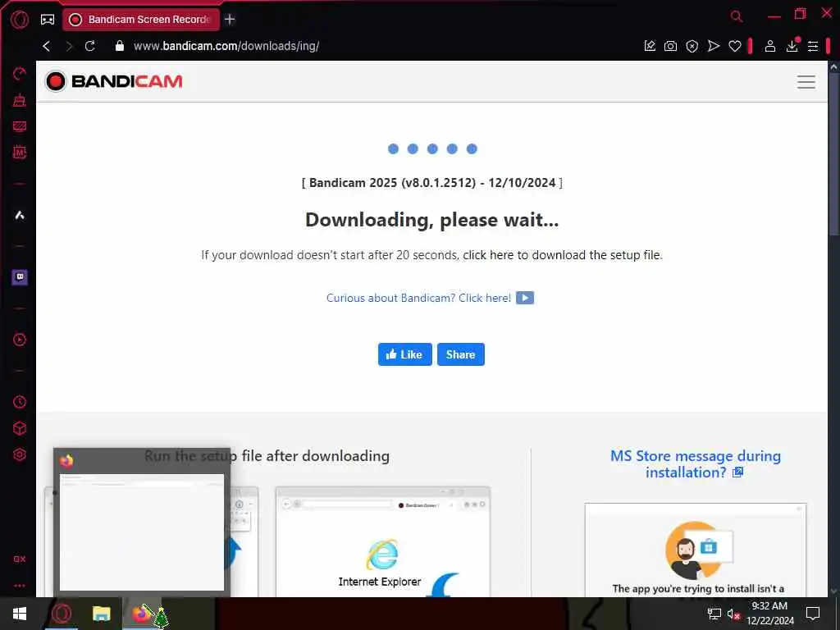Click the page vertical scrollbar thumb
This screenshot has height=630, width=840.
pos(833,153)
